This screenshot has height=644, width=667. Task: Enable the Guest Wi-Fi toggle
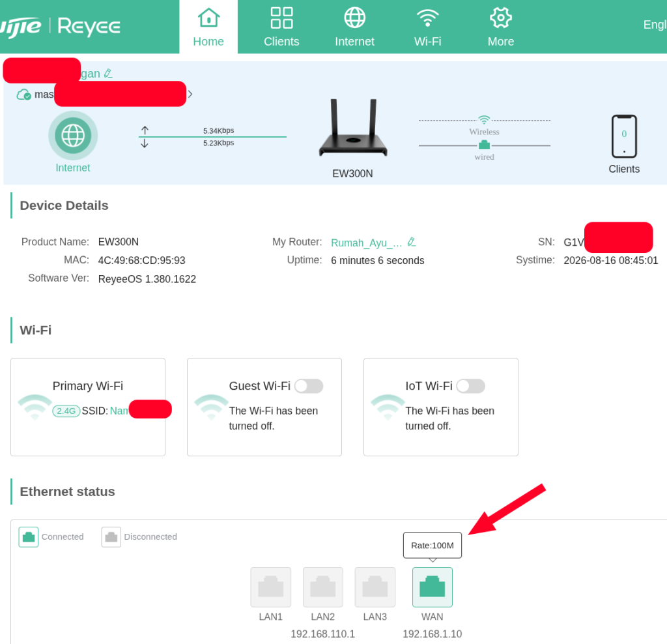pos(308,386)
